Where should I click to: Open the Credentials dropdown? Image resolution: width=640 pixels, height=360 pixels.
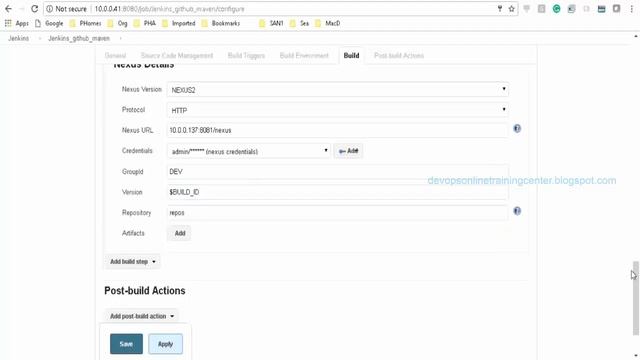[x=249, y=151]
